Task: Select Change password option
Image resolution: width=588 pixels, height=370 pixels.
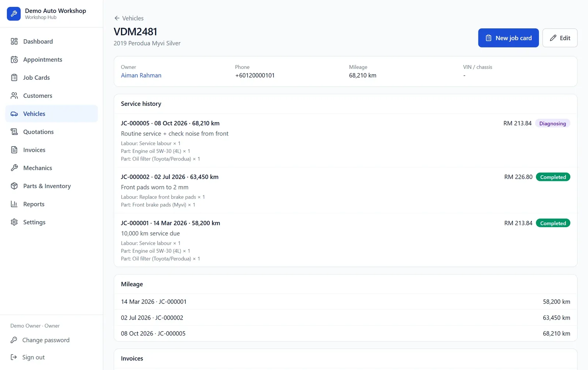Action: (x=46, y=340)
